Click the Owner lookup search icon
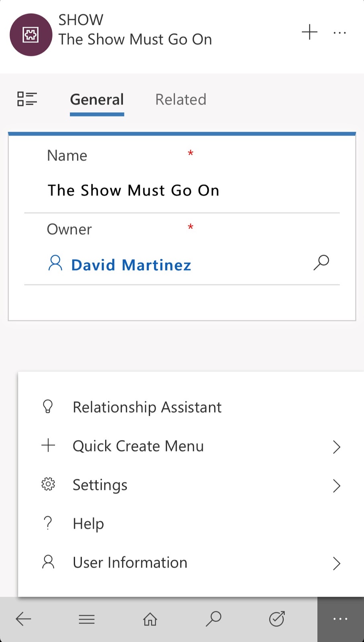 point(321,263)
